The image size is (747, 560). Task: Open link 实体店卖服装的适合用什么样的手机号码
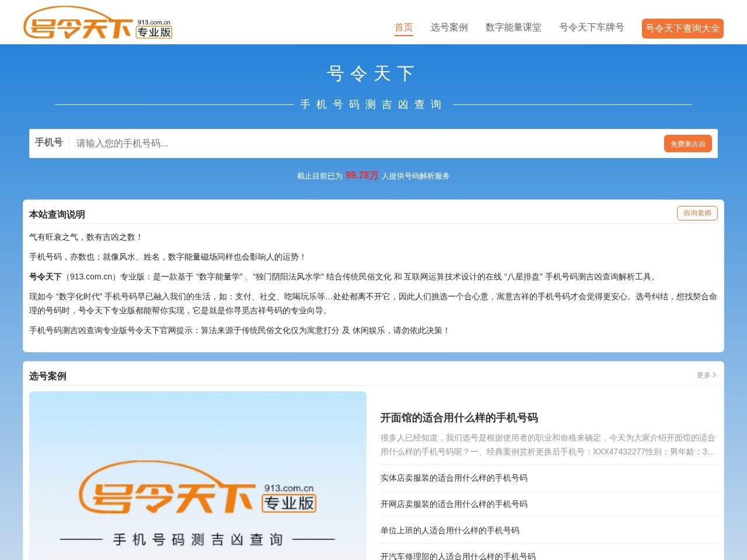coord(454,478)
